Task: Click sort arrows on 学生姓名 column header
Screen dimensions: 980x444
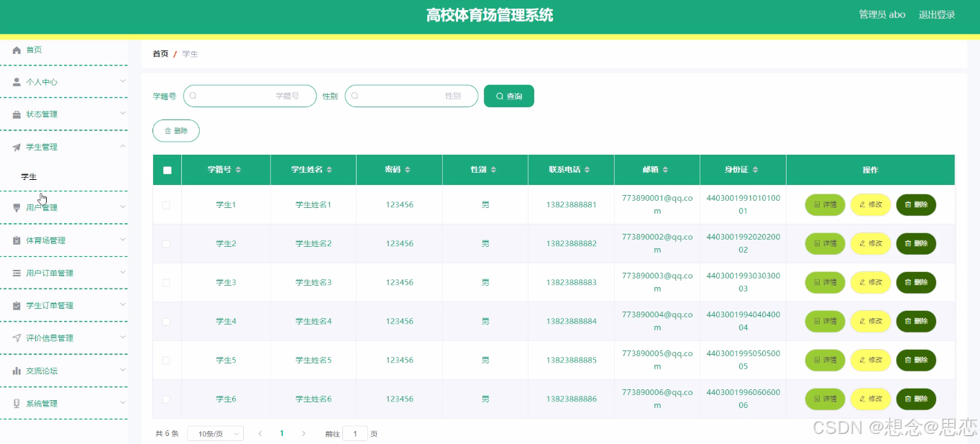Action: pyautogui.click(x=329, y=170)
